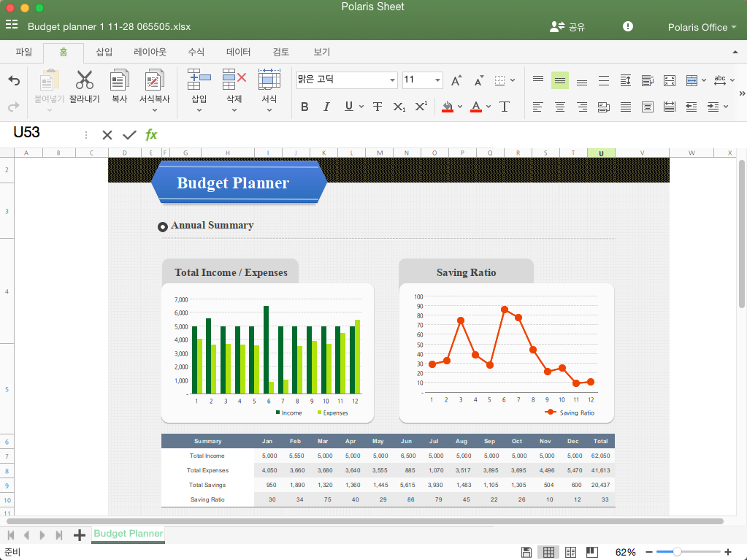Switch to the Review tab (검토)
This screenshot has width=747, height=560.
(280, 52)
